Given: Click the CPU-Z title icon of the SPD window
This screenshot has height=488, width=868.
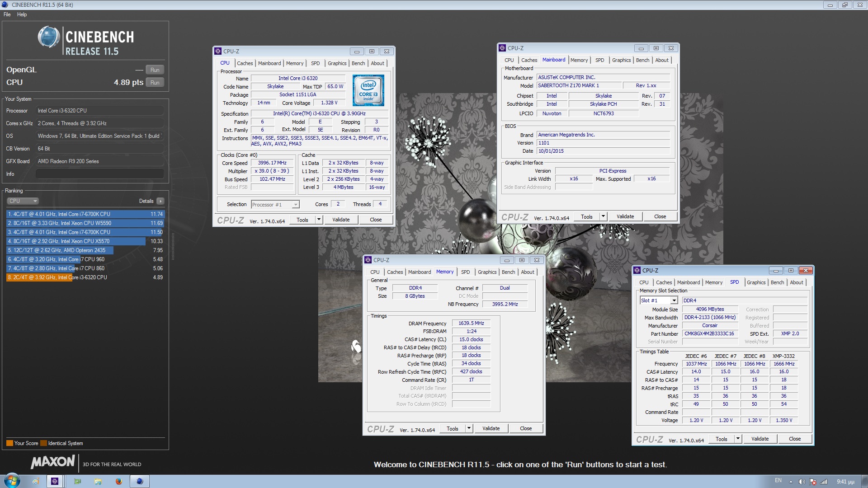Looking at the screenshot, I should [x=637, y=270].
